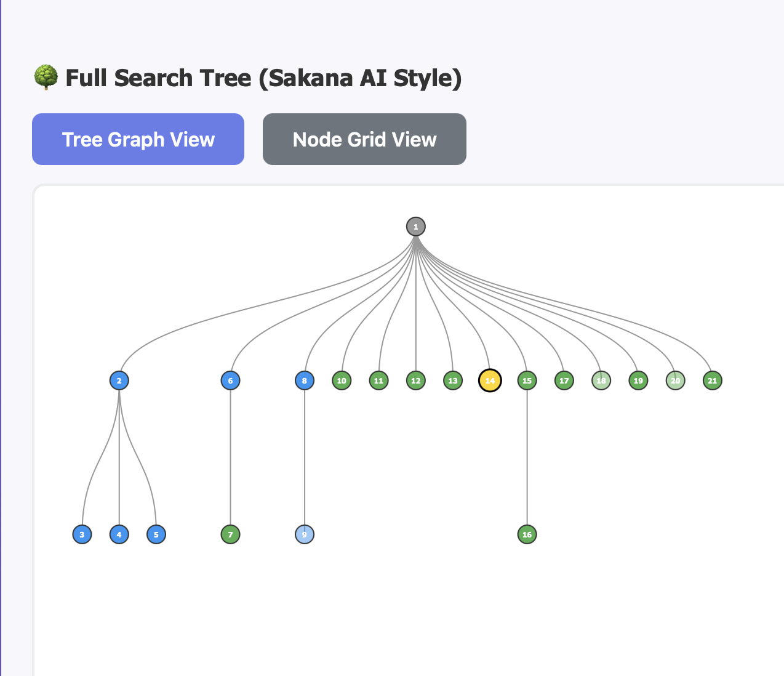The height and width of the screenshot is (676, 784).
Task: Select leaf node 5
Action: (156, 534)
